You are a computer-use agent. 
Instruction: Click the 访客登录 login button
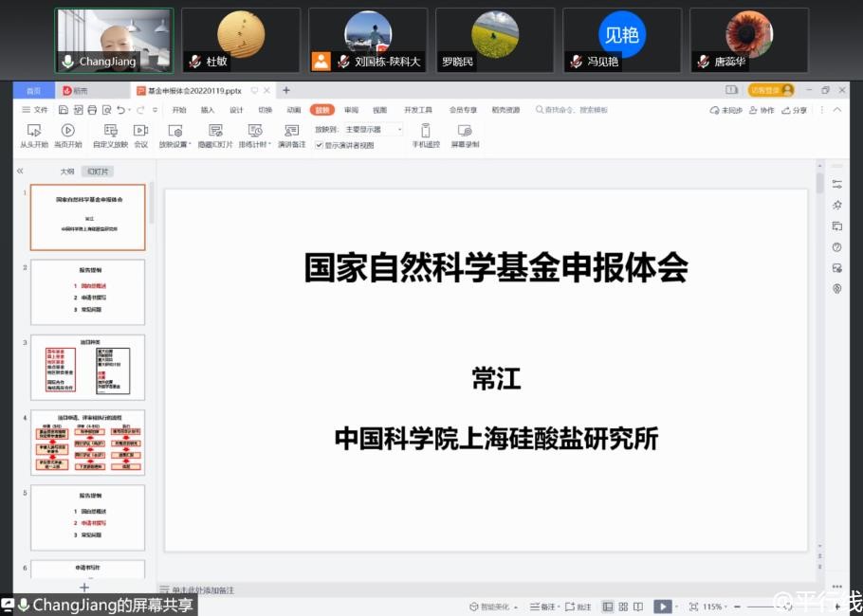click(x=771, y=90)
